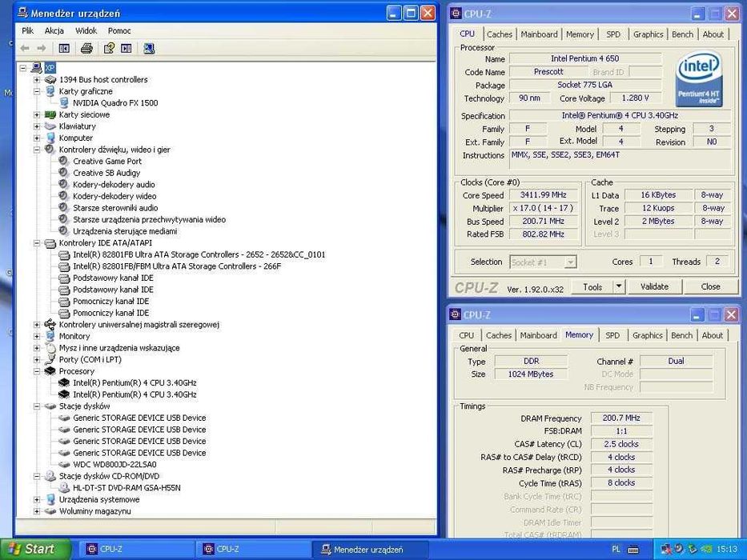Click the Monitory category icon
Screen dimensions: 747x560
50,336
